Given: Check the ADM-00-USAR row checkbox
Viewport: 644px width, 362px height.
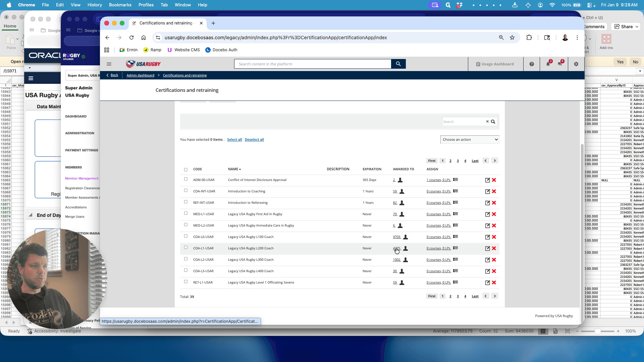Looking at the screenshot, I should (x=186, y=179).
